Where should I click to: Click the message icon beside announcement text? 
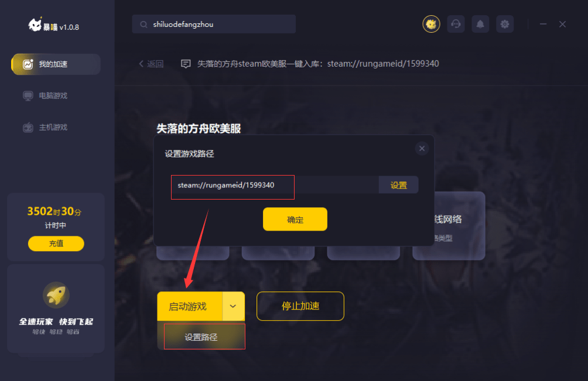(x=186, y=64)
